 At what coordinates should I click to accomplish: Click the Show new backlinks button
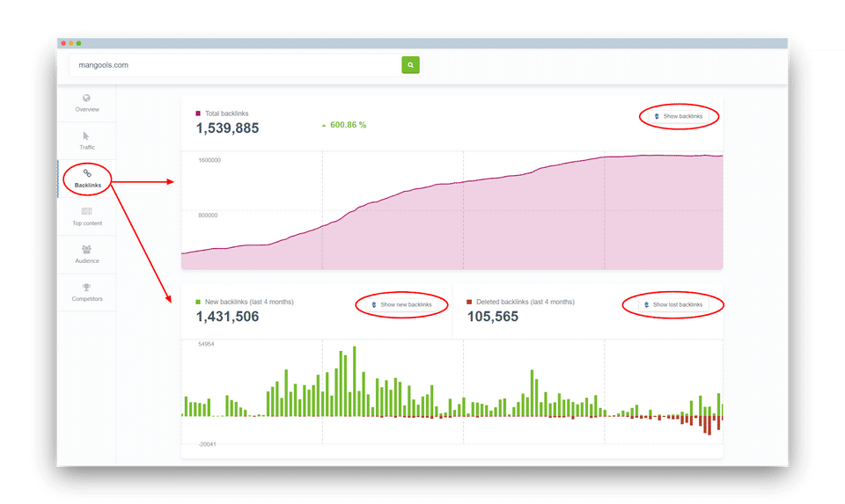click(x=402, y=304)
